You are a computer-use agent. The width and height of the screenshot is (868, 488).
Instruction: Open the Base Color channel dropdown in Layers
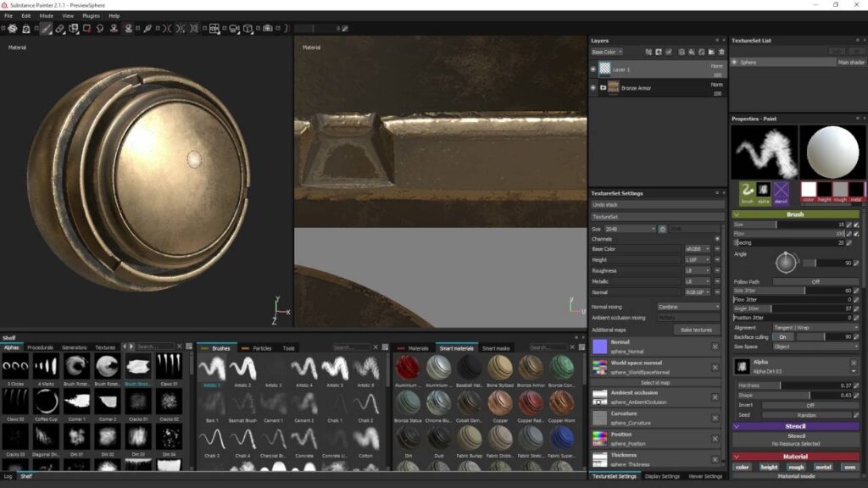click(607, 52)
